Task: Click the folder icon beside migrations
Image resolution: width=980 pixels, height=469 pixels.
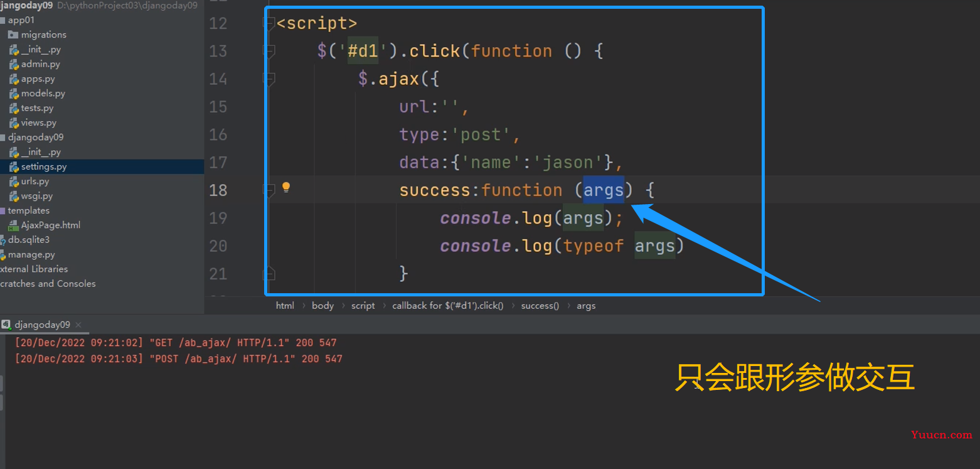Action: pyautogui.click(x=13, y=35)
